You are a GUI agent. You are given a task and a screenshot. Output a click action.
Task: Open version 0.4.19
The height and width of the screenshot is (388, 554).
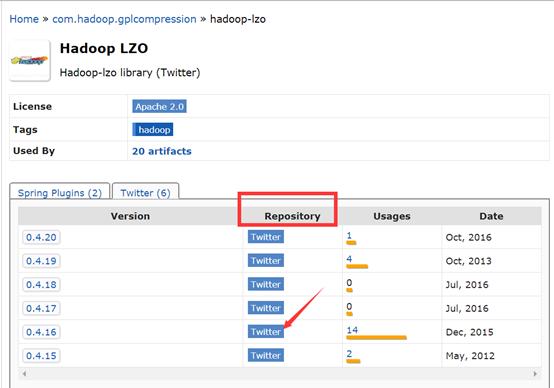[41, 261]
